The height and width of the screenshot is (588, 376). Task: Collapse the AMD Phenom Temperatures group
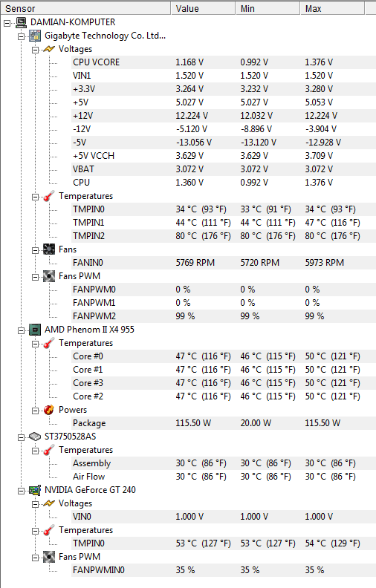(x=35, y=344)
